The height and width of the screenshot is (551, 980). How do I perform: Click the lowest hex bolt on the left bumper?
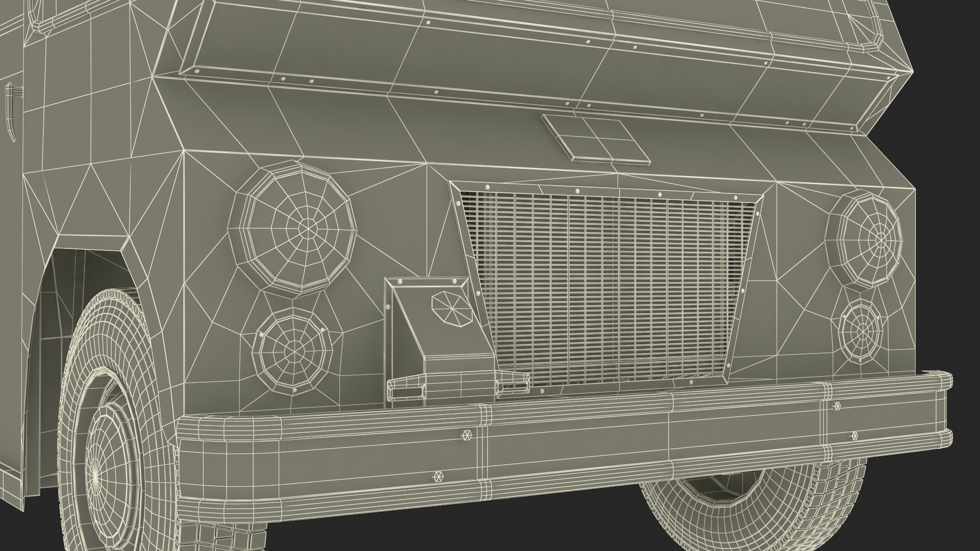437,475
